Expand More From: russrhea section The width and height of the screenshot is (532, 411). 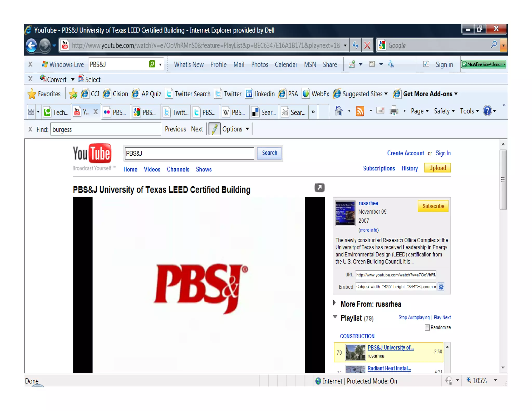[x=335, y=303]
